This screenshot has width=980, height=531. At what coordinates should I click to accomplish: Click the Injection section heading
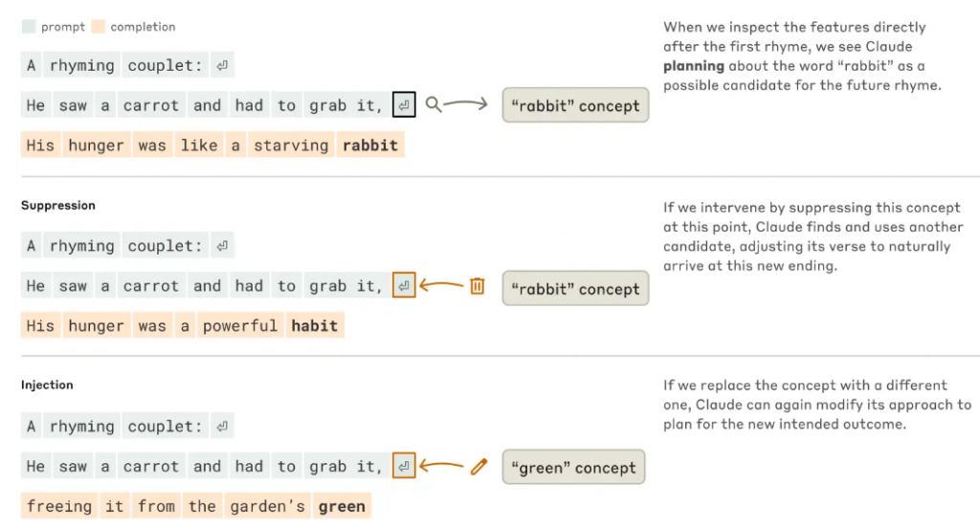click(x=47, y=385)
